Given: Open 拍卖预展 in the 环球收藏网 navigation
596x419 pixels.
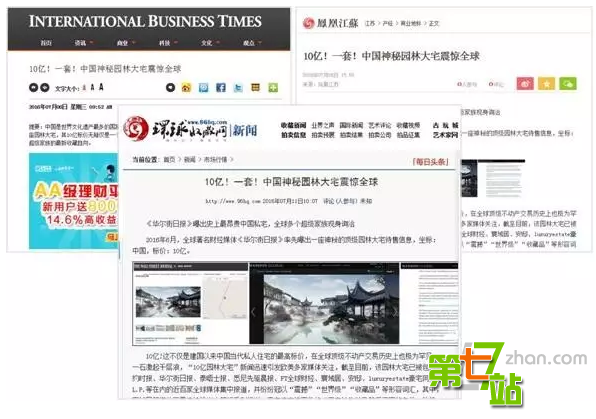Looking at the screenshot, I should coord(323,135).
